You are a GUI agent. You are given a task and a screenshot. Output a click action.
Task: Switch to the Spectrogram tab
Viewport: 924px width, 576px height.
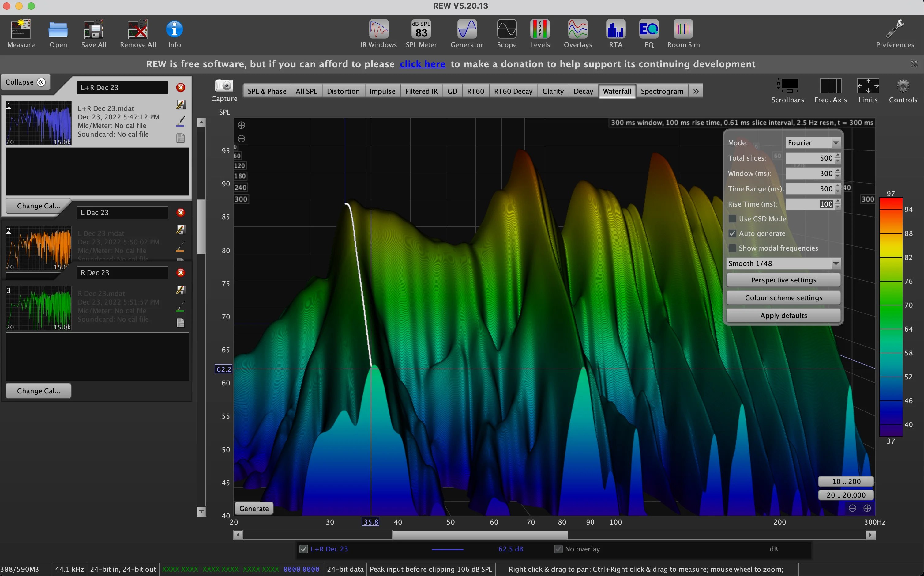(662, 91)
